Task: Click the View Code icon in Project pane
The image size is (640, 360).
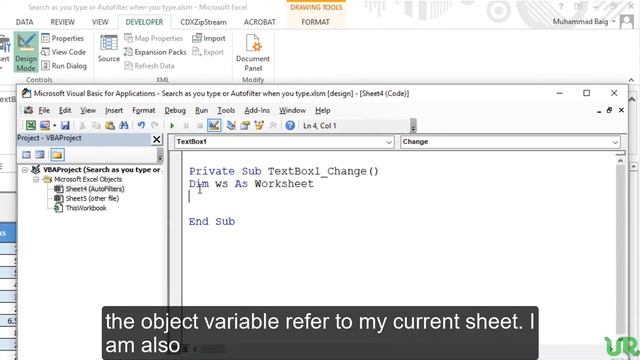Action: [x=27, y=155]
